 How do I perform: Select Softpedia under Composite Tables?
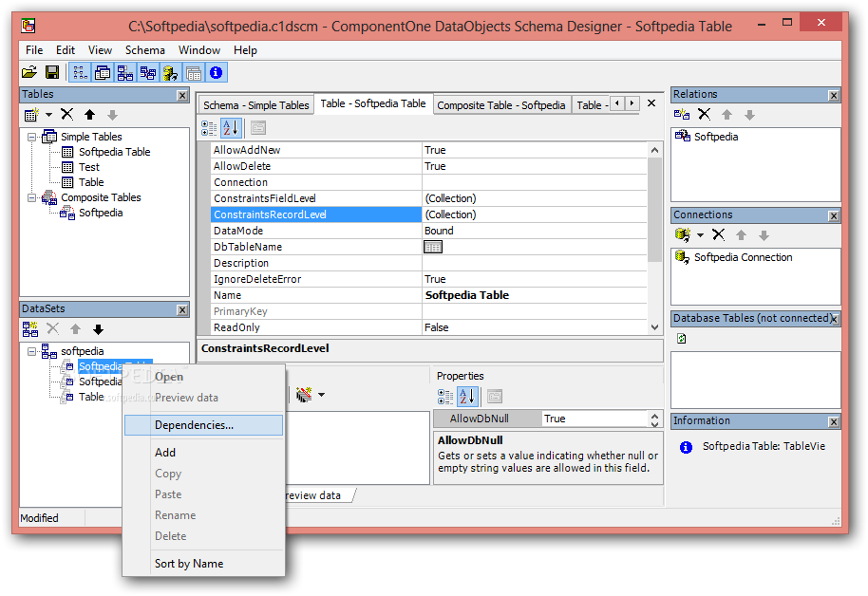click(101, 213)
